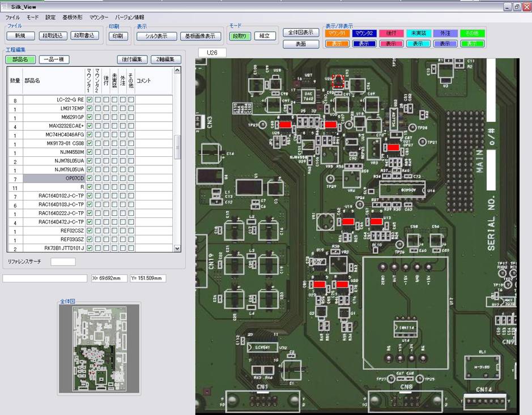Click the 全体図 board overview thumbnail
The image size is (532, 415).
click(99, 349)
